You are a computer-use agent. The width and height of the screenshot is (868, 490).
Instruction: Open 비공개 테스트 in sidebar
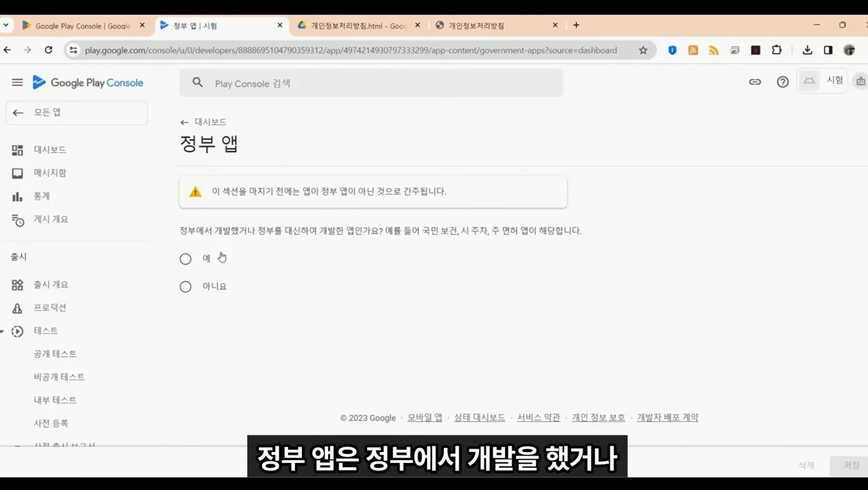coord(59,377)
